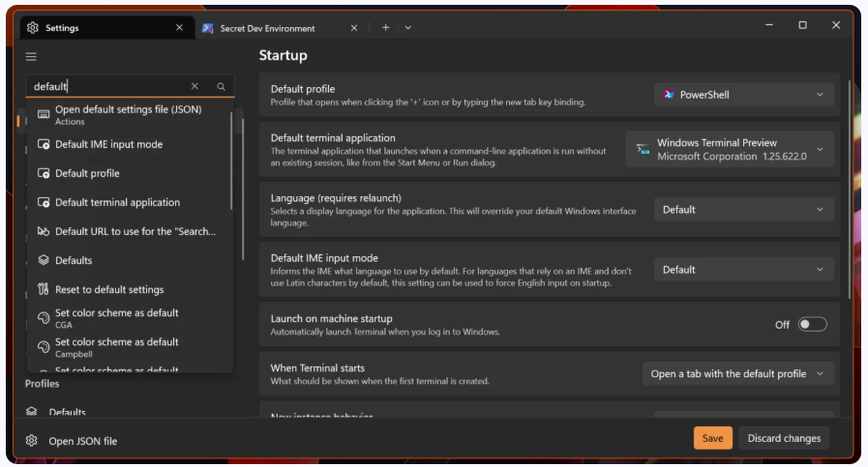Open When Terminal starts dropdown
The height and width of the screenshot is (467, 868).
tap(738, 373)
